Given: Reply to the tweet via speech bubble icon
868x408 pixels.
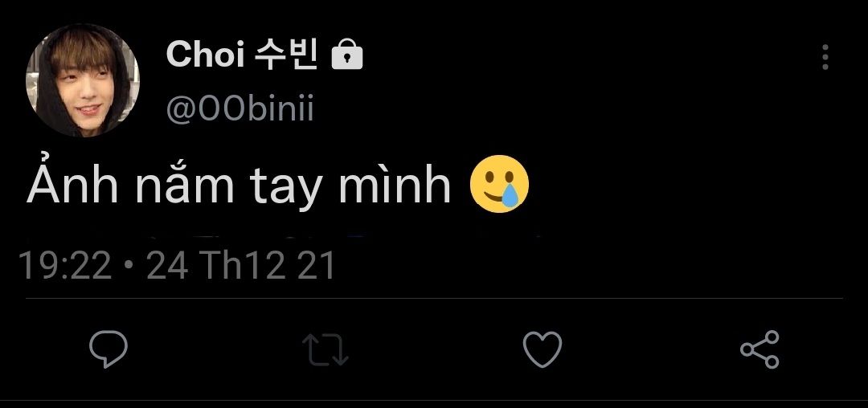Looking at the screenshot, I should tap(108, 349).
